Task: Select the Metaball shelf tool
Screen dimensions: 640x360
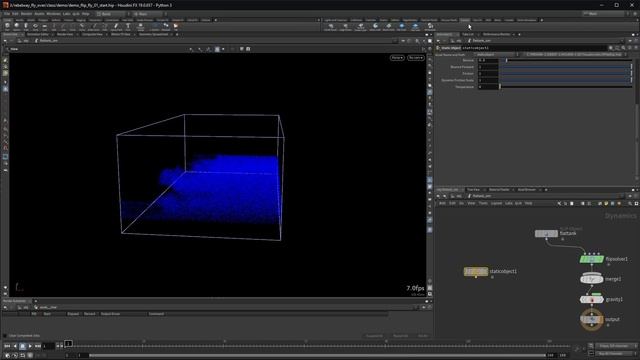Action: pyautogui.click(x=166, y=27)
